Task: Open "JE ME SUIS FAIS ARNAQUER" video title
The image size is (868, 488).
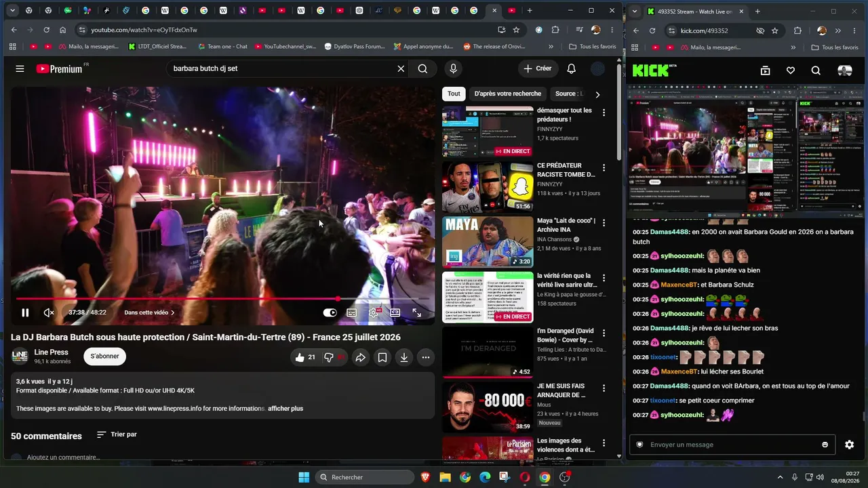Action: coord(561,390)
